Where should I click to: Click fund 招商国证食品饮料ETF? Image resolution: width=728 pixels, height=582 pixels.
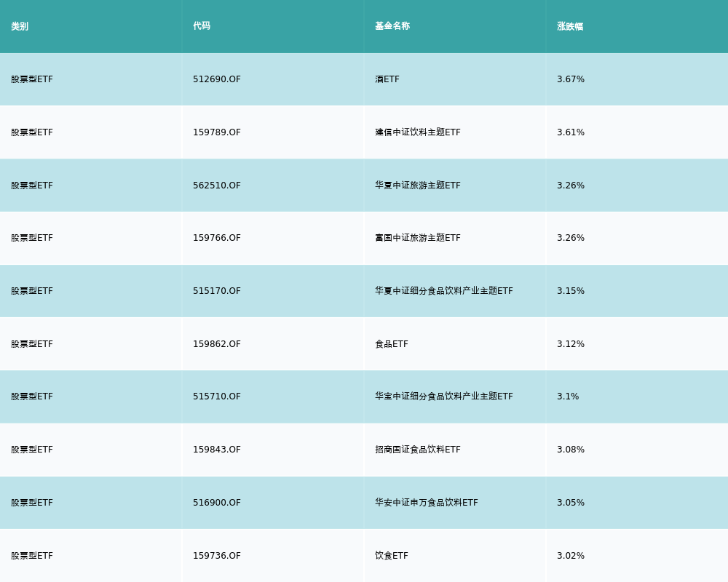point(418,450)
